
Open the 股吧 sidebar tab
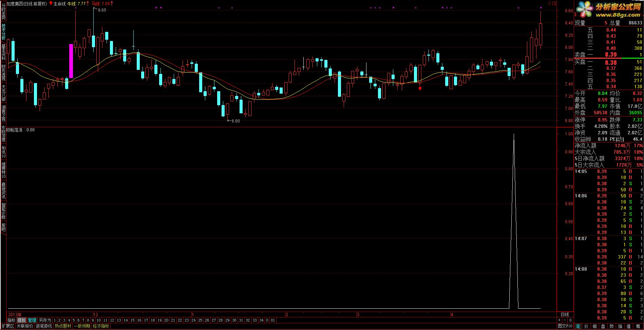3,227
